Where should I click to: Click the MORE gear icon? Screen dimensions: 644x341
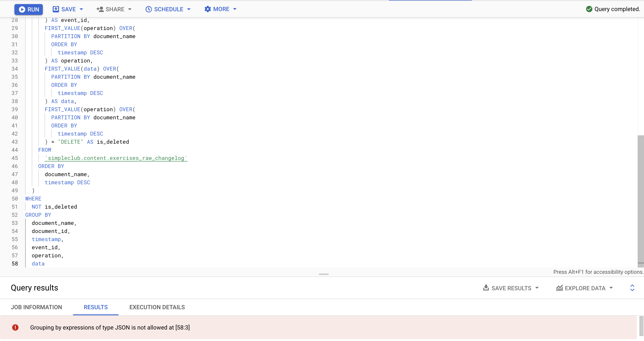(x=208, y=9)
